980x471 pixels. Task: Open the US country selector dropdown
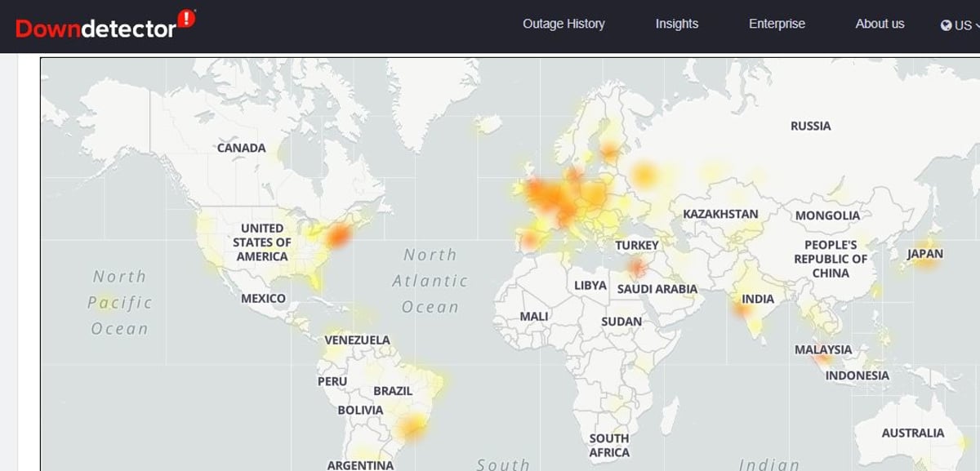[x=961, y=25]
